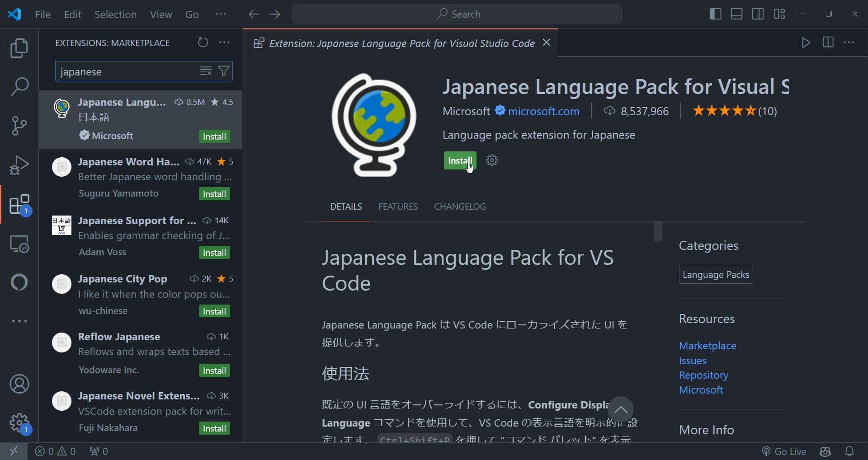Install Japanese City Pop theme
Image resolution: width=868 pixels, height=460 pixels.
(214, 311)
